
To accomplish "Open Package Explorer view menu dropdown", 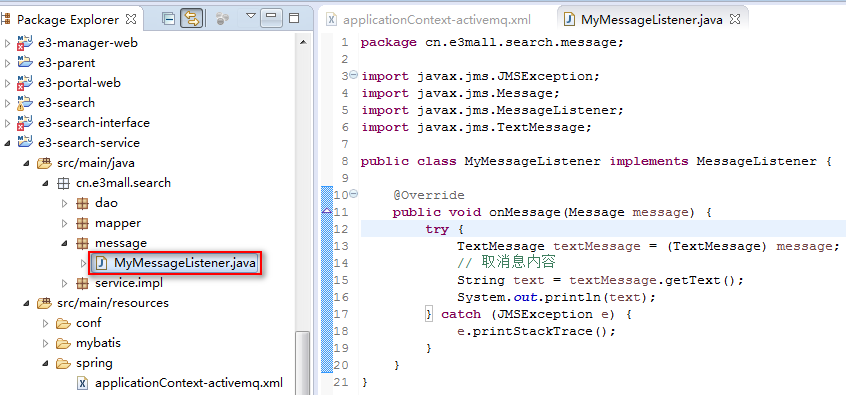I will (x=250, y=16).
